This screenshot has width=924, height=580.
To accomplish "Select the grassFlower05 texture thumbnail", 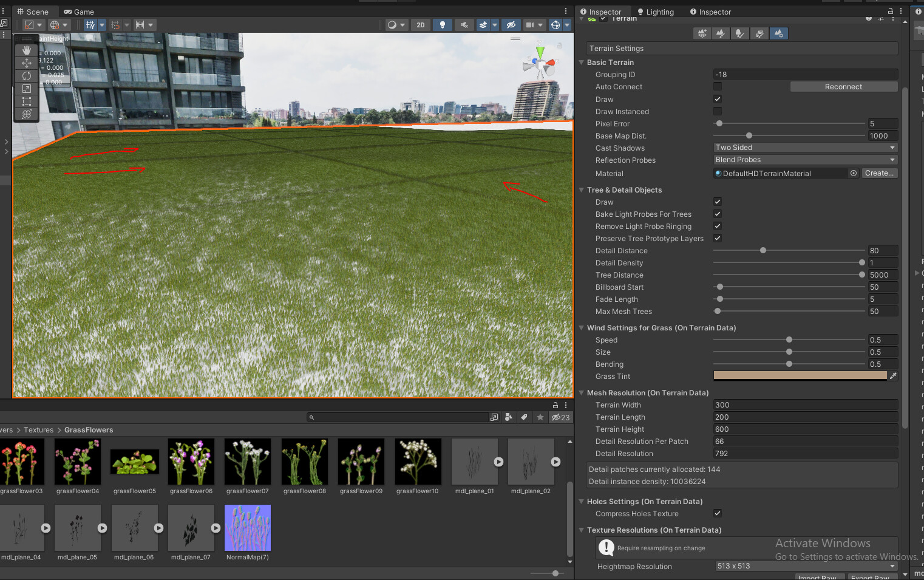I will click(x=134, y=462).
